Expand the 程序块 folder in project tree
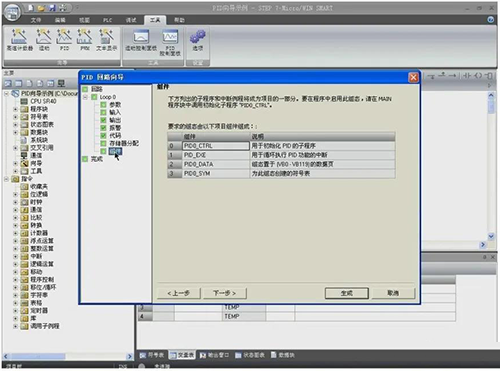The width and height of the screenshot is (500, 371). coord(15,109)
